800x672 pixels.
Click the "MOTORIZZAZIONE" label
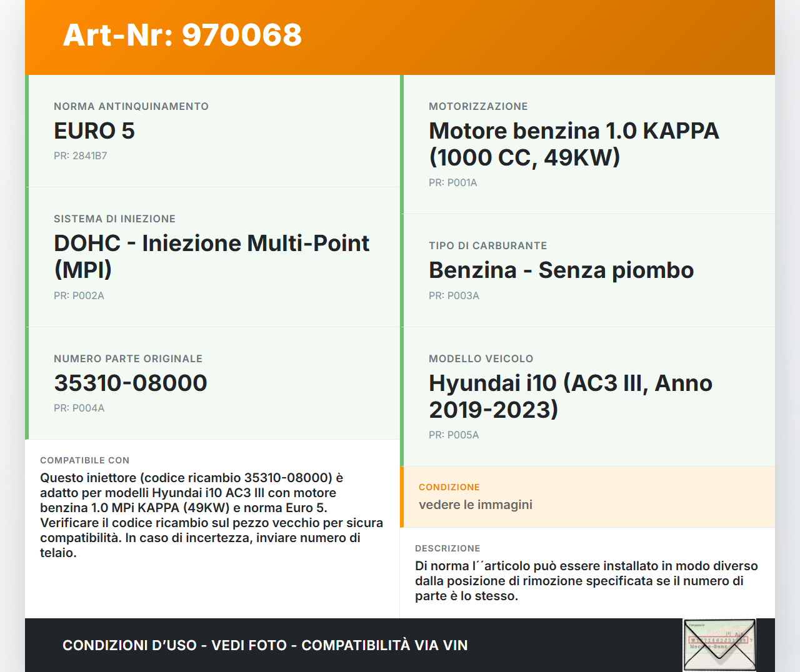478,107
